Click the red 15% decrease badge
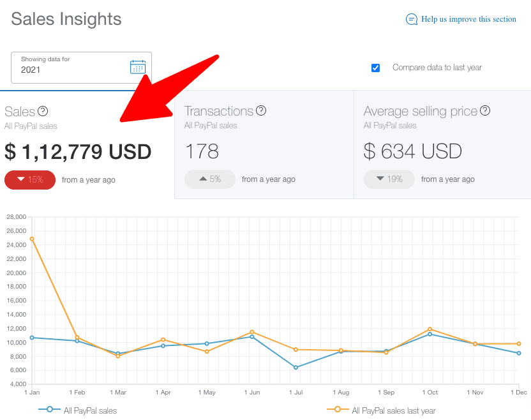 (29, 179)
